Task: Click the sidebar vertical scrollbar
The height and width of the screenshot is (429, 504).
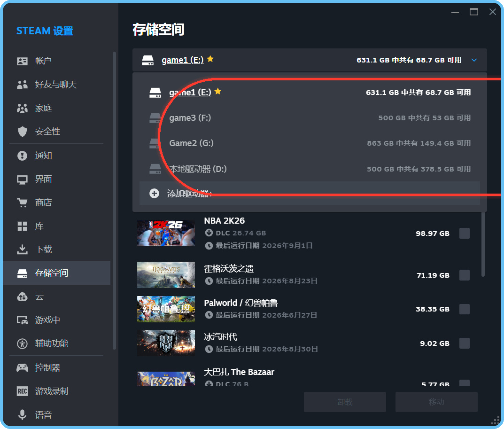Action: click(114, 200)
